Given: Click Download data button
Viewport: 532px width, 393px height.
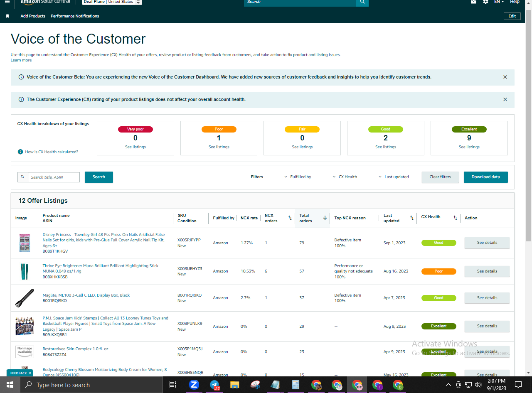Looking at the screenshot, I should (x=486, y=177).
